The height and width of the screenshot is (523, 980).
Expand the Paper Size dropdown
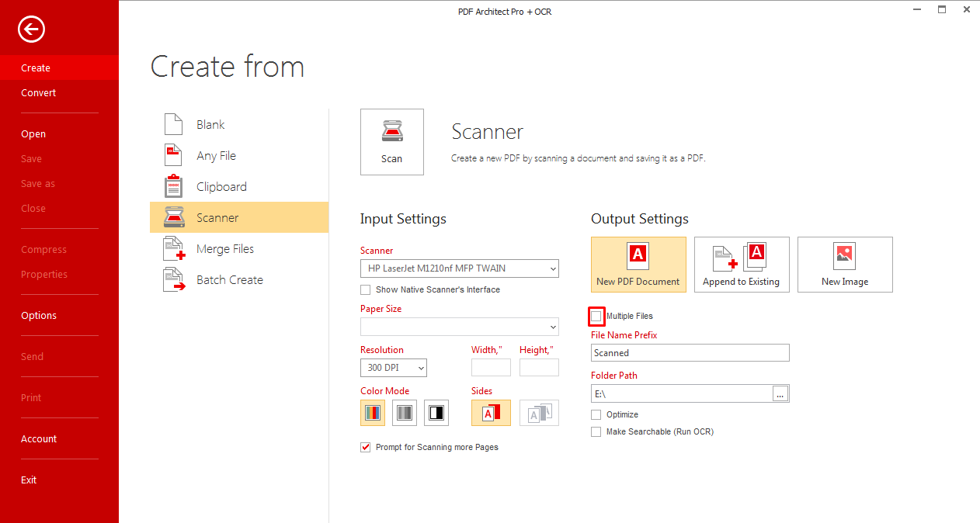point(460,326)
